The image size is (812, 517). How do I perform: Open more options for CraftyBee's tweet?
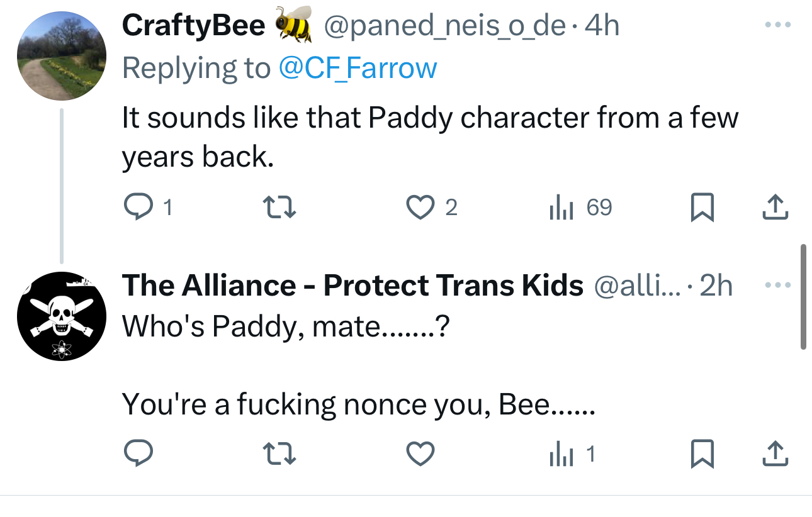776,26
